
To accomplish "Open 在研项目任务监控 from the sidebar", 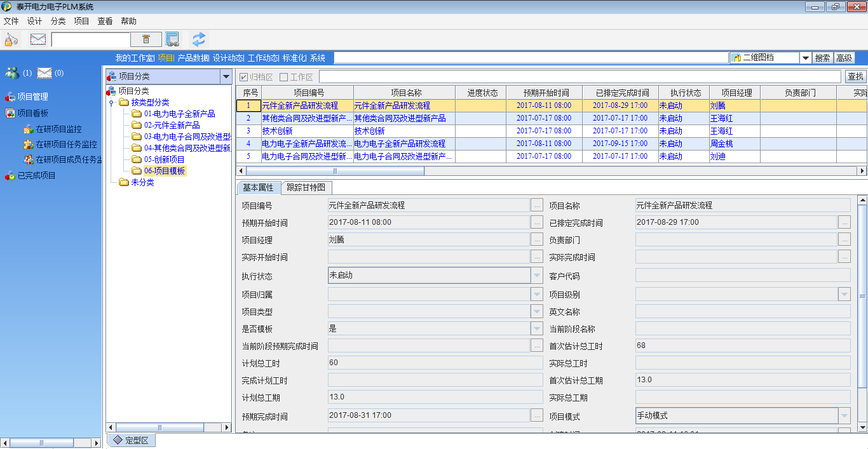I will [65, 144].
